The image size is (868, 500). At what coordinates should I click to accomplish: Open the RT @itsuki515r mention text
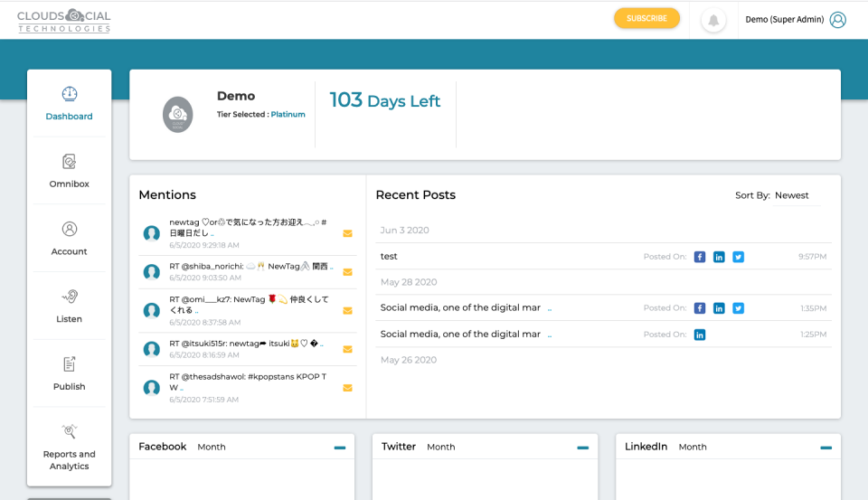coord(246,344)
